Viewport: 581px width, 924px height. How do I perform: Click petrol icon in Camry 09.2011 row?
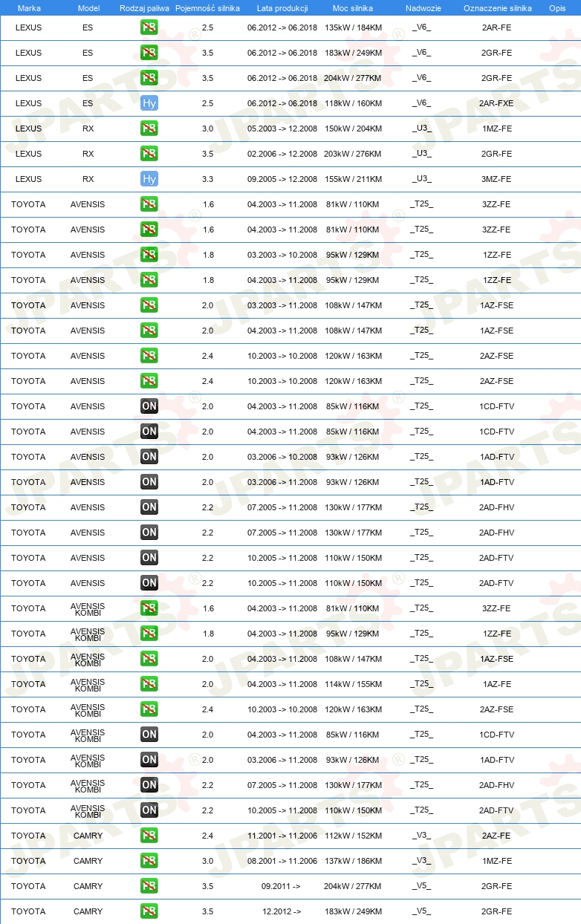pyautogui.click(x=149, y=886)
